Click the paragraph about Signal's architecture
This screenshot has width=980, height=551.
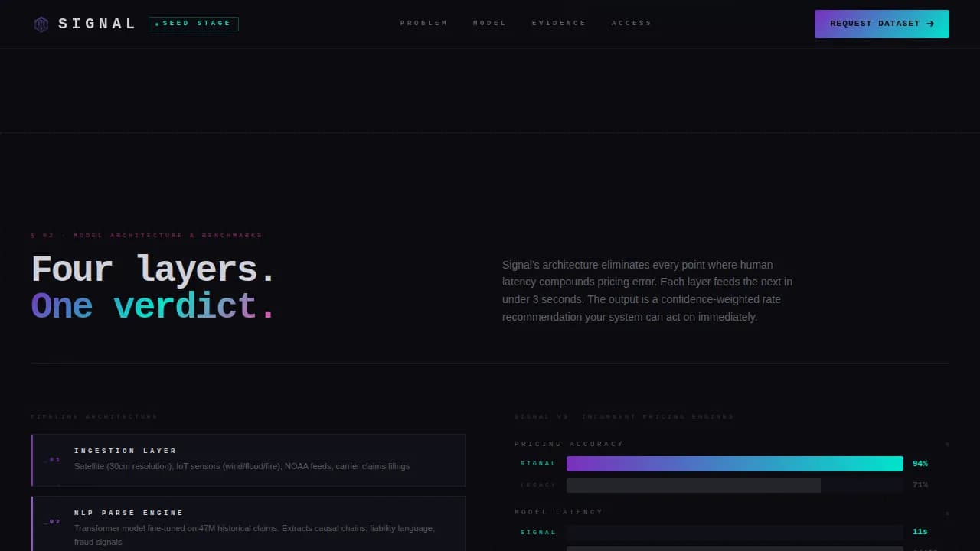pos(648,291)
